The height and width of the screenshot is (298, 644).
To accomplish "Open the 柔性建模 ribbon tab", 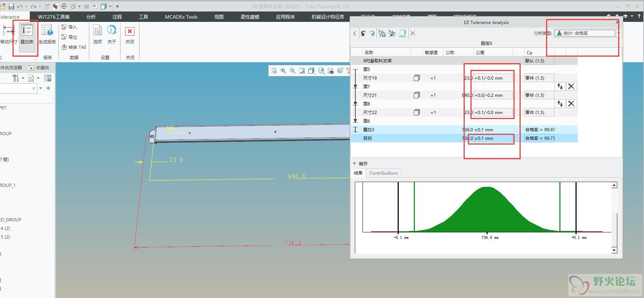I will [x=250, y=17].
